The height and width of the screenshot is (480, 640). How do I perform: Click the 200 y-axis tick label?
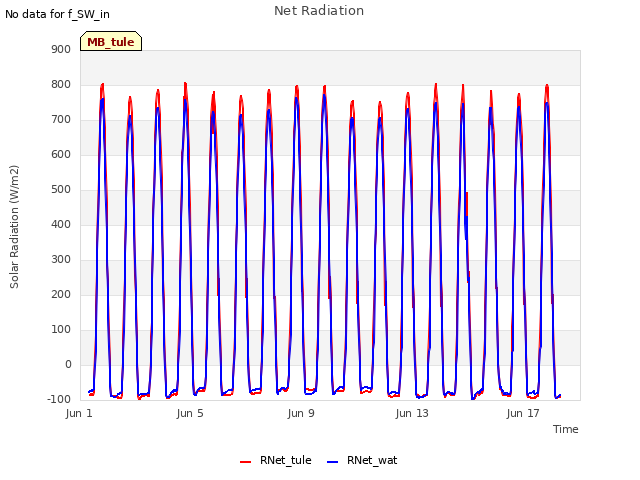tap(61, 294)
